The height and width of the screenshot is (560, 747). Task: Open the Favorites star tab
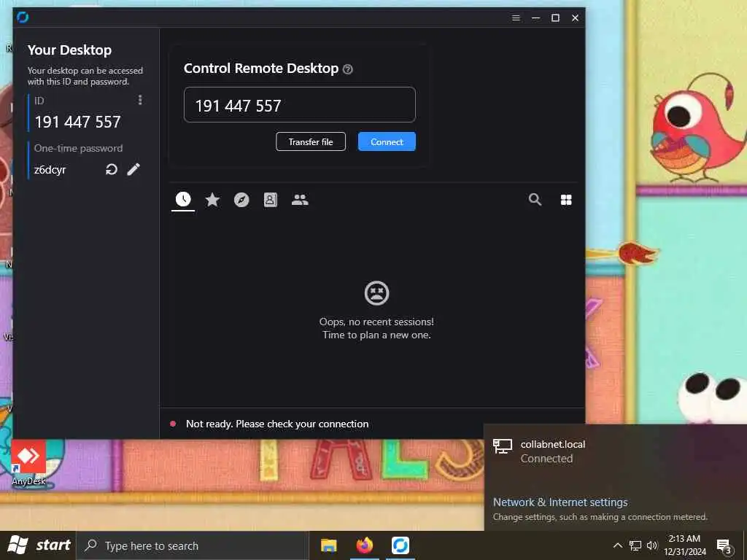point(212,200)
